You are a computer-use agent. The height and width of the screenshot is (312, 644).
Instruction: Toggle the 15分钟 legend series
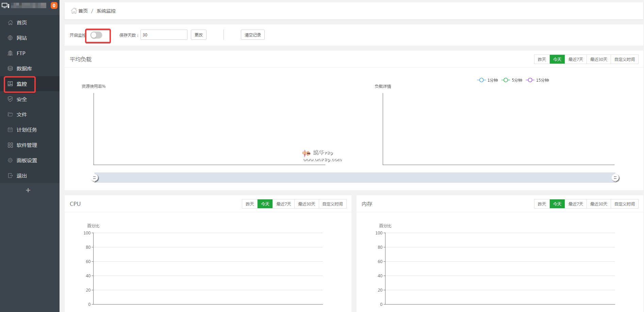click(538, 80)
